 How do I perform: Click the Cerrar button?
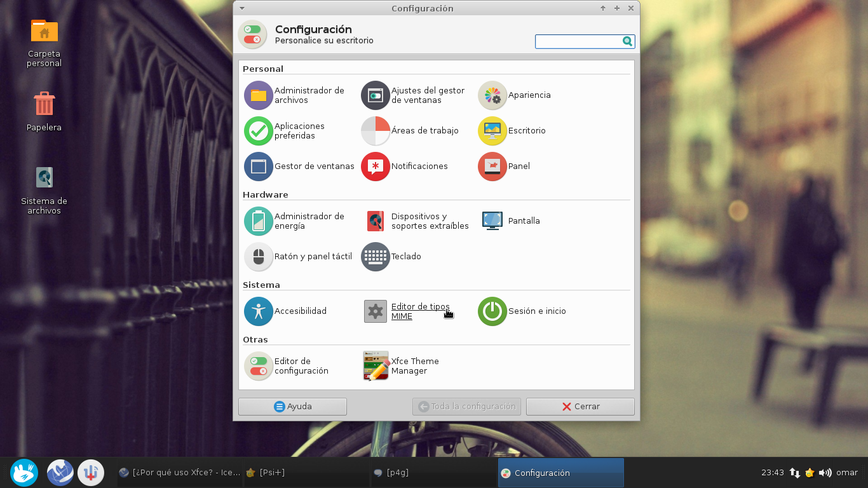(580, 407)
